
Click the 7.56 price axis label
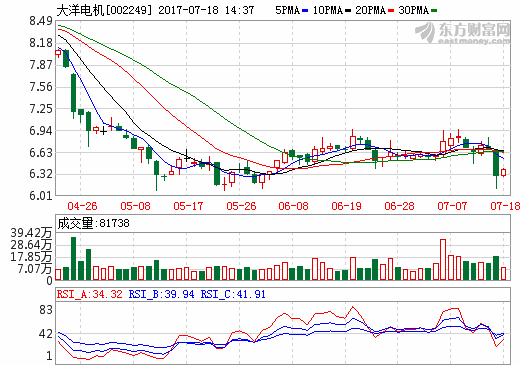coord(41,87)
